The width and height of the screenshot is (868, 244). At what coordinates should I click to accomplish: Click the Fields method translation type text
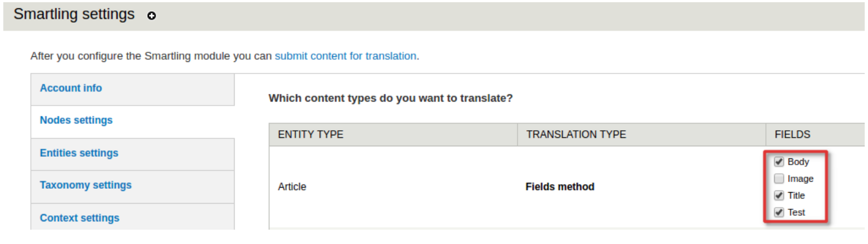click(560, 187)
